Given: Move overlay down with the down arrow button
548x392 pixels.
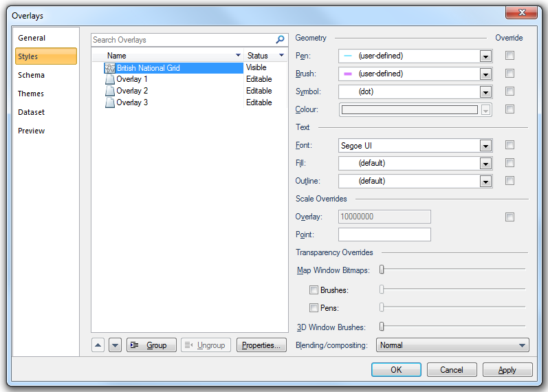Looking at the screenshot, I should click(x=115, y=345).
